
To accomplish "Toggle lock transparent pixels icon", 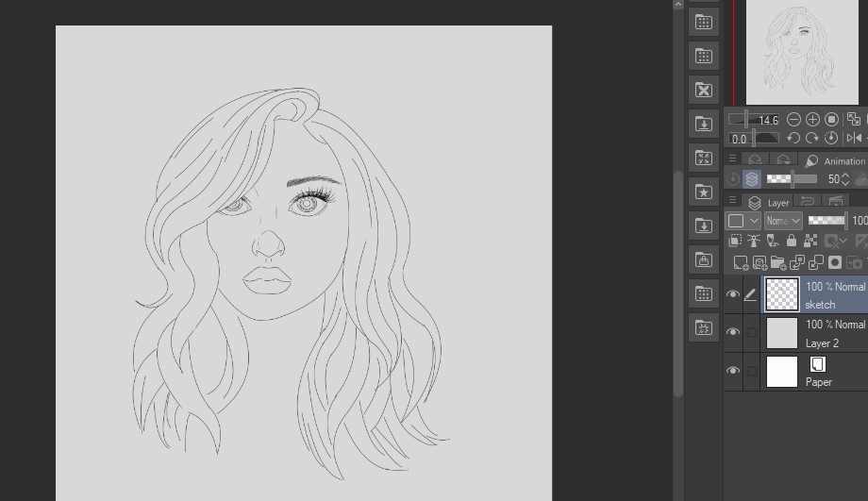I will (810, 241).
